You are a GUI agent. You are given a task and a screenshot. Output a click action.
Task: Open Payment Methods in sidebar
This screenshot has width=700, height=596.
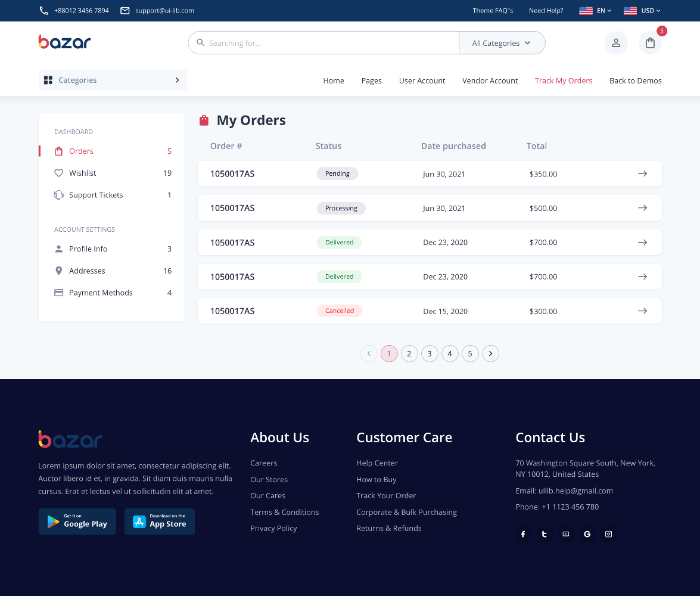101,293
